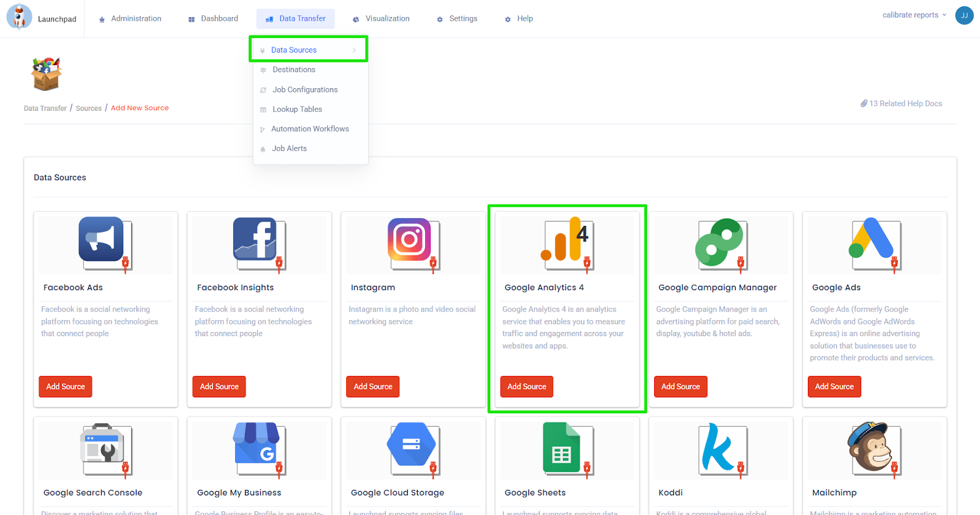
Task: Click the Data Sources section heading
Action: click(60, 178)
